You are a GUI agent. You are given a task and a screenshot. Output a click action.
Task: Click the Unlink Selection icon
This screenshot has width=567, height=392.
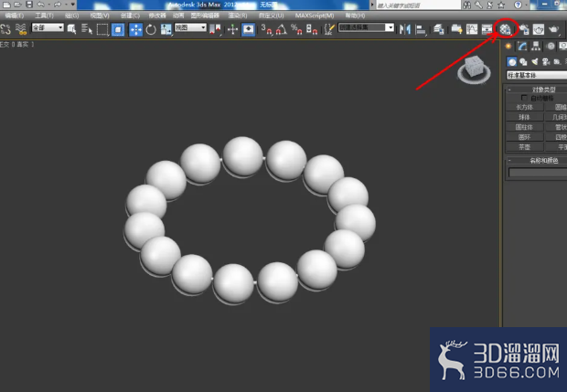point(5,29)
